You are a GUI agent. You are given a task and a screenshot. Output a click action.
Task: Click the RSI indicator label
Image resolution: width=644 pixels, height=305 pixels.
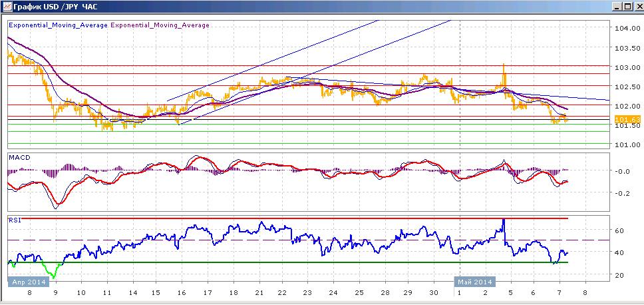point(15,220)
